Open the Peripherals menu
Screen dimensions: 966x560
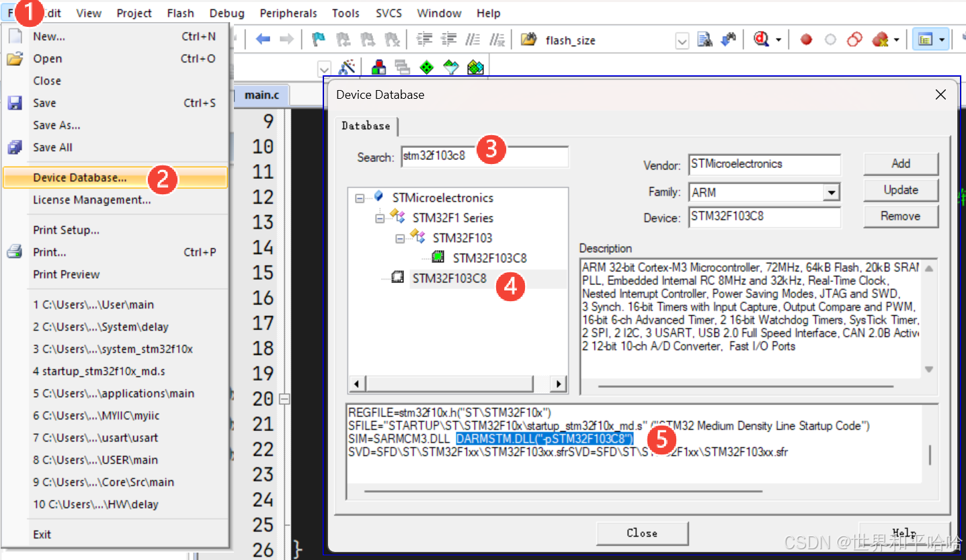288,13
